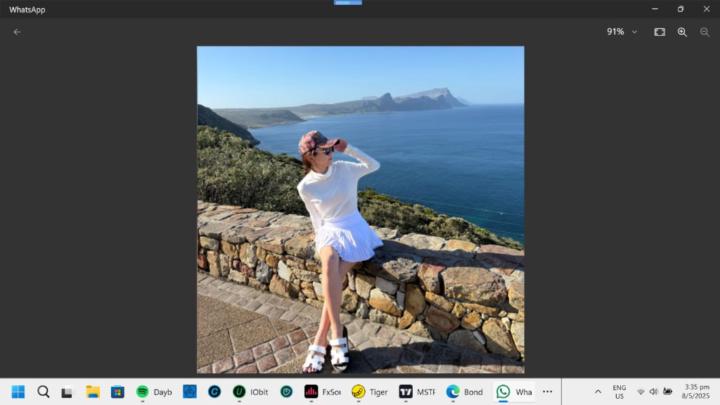This screenshot has width=720, height=405.
Task: Launch File Explorer from the taskbar
Action: click(x=92, y=392)
